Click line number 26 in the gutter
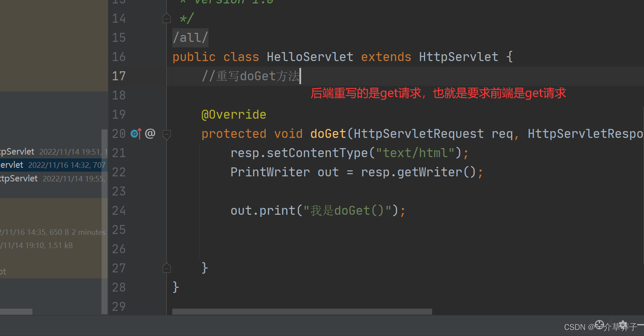The image size is (644, 336). 119,249
